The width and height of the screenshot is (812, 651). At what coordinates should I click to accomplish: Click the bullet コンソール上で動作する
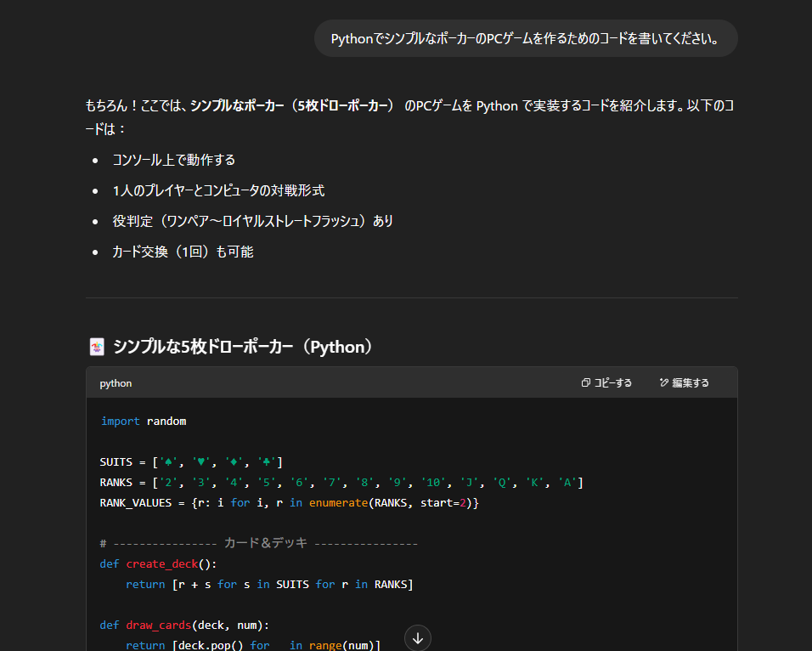(173, 160)
